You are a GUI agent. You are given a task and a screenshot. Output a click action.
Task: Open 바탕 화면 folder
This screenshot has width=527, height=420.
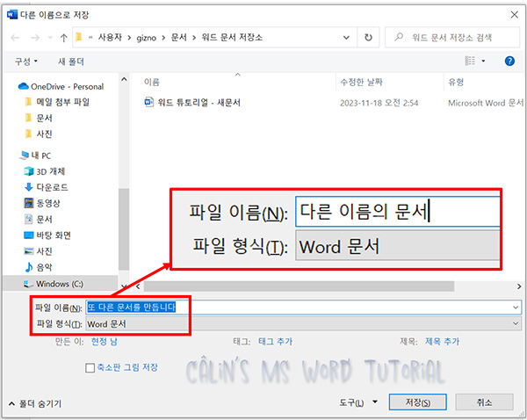tap(47, 235)
